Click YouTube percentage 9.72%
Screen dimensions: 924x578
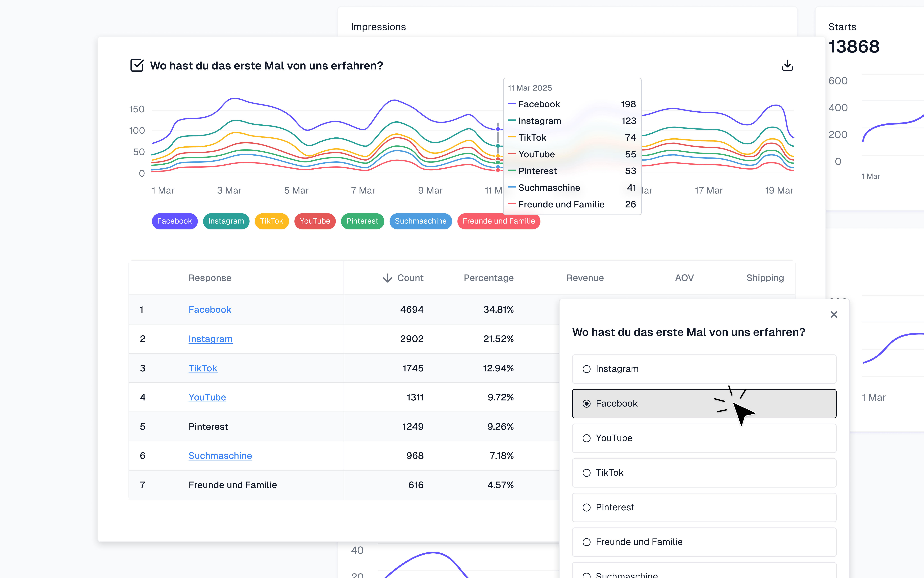coord(500,397)
